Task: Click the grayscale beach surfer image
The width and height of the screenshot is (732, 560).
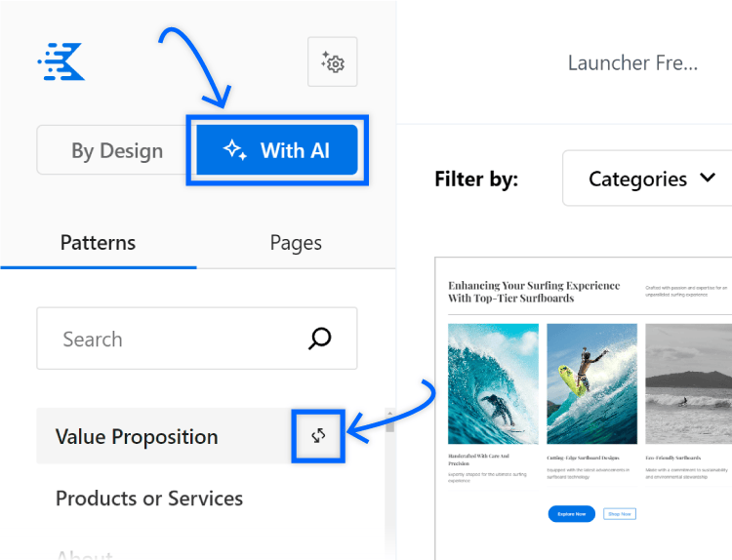Action: click(x=689, y=383)
